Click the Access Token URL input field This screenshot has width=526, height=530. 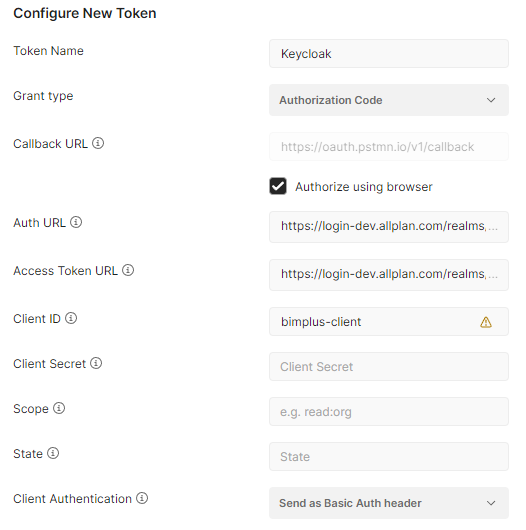(x=389, y=275)
